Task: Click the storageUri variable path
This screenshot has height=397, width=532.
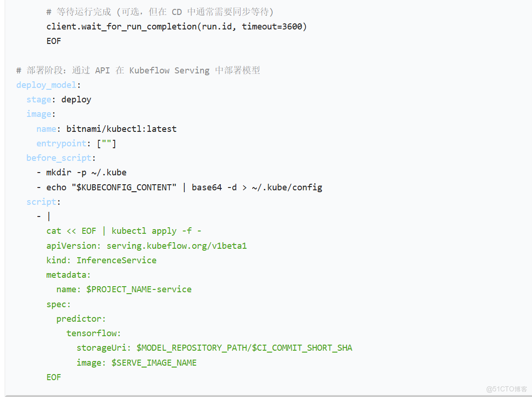Action: 215,347
